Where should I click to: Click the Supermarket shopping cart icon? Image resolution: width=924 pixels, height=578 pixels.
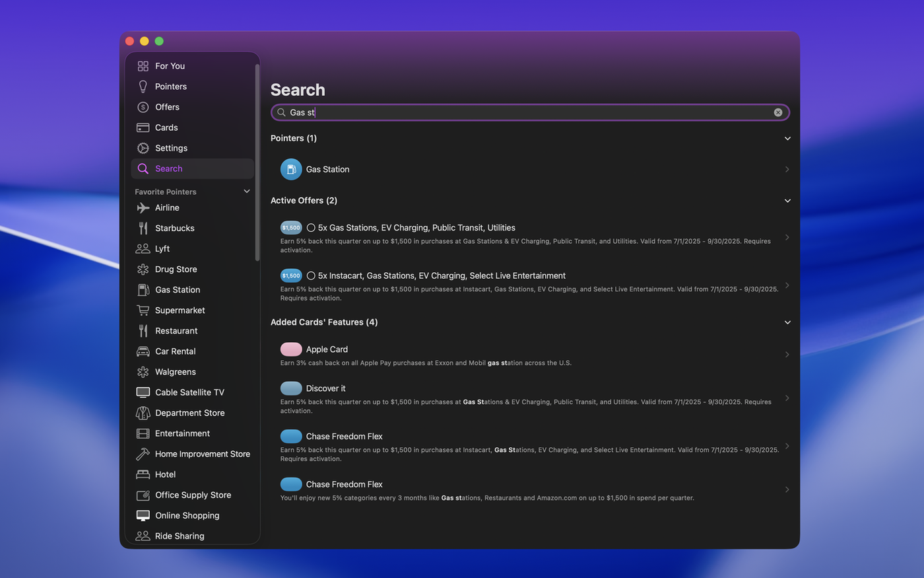pos(143,310)
